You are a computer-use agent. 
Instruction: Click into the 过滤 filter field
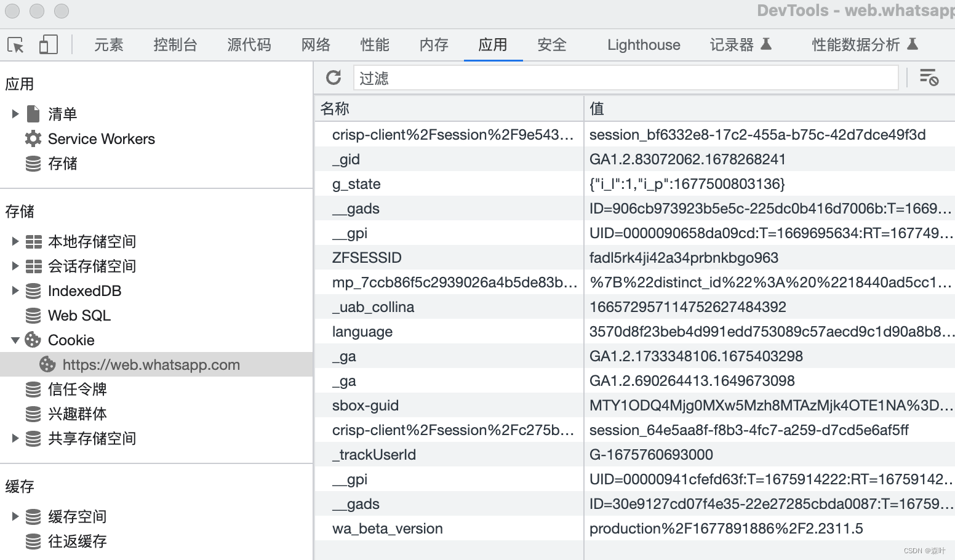[626, 78]
